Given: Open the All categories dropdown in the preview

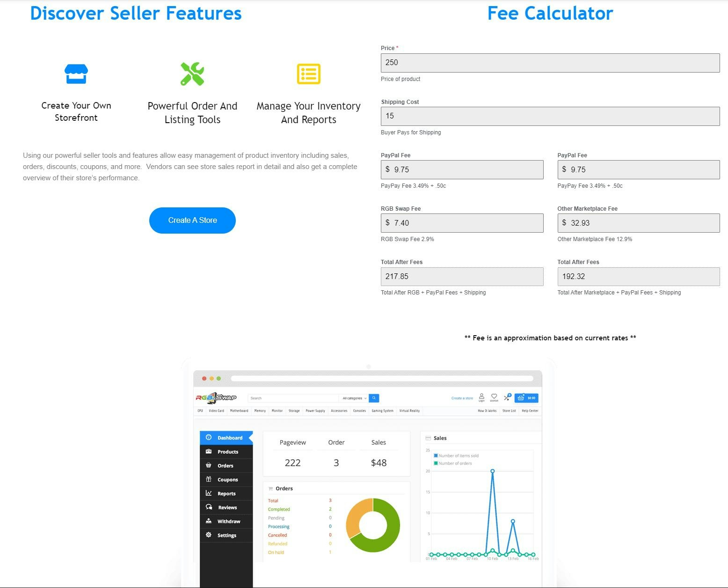Looking at the screenshot, I should pyautogui.click(x=354, y=398).
